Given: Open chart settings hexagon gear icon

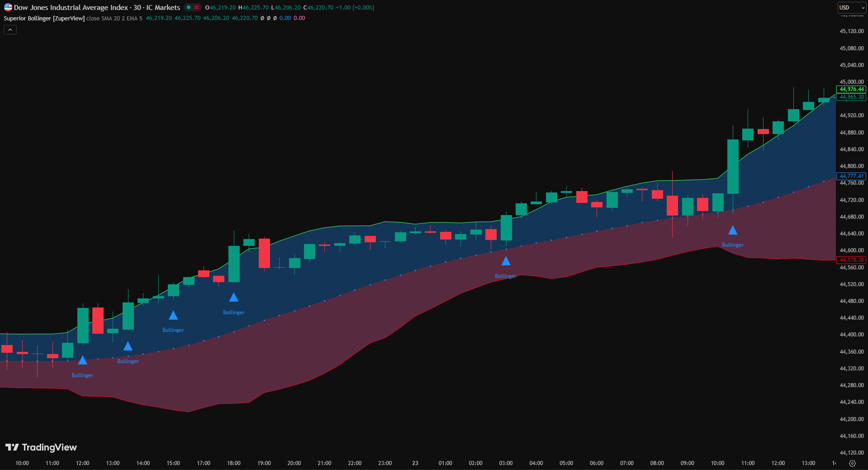Looking at the screenshot, I should 852,463.
